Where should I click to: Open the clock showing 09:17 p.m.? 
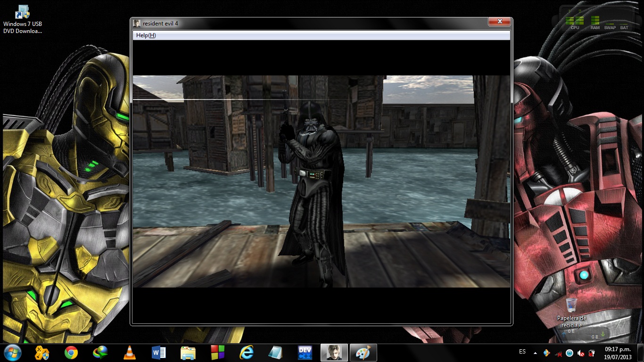(618, 353)
